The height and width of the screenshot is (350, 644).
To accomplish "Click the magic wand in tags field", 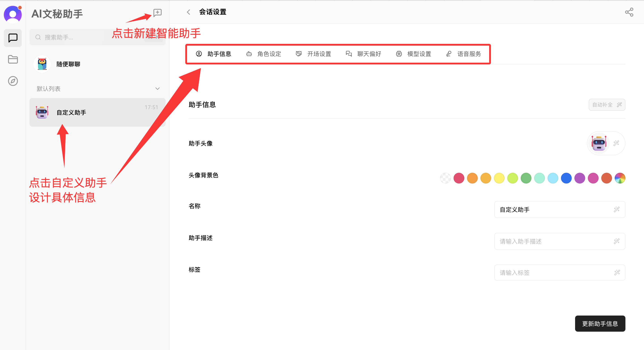I will tap(617, 273).
